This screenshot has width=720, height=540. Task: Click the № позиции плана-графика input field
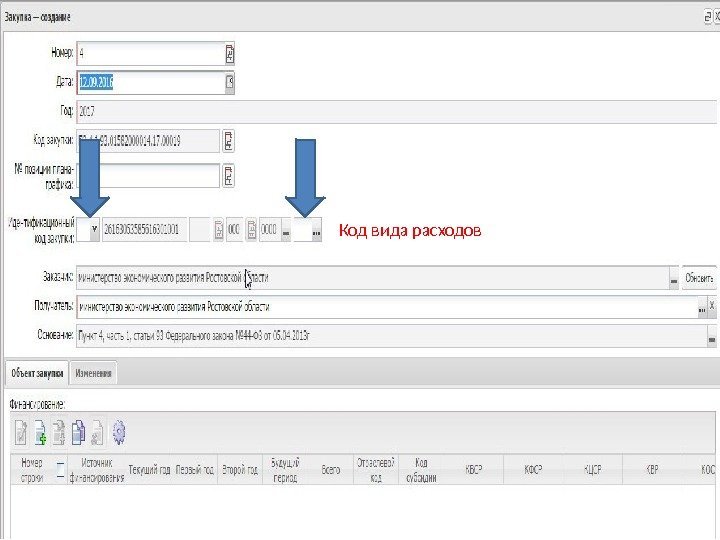[148, 175]
